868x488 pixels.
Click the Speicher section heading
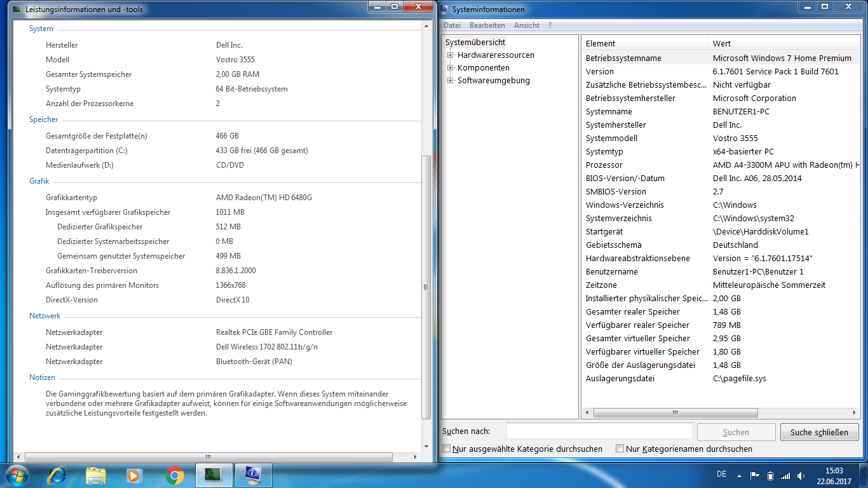(43, 119)
